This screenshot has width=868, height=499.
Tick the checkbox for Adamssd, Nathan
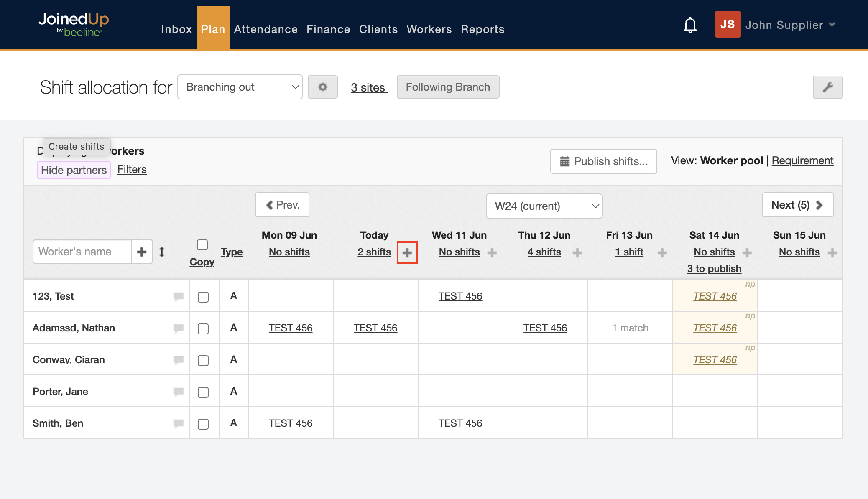[x=203, y=328]
